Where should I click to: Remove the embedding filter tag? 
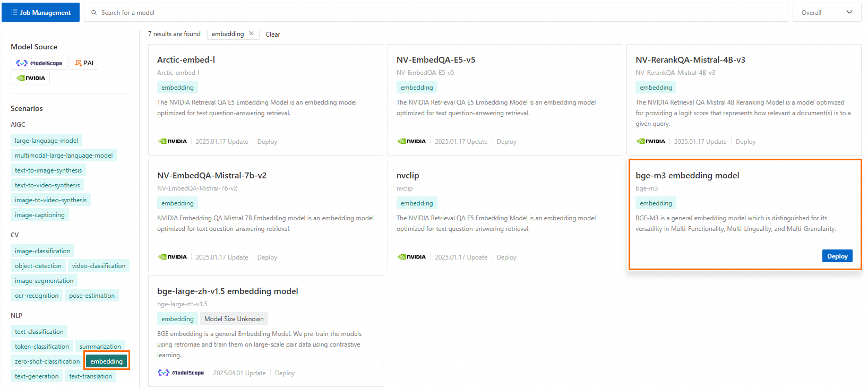tap(251, 33)
